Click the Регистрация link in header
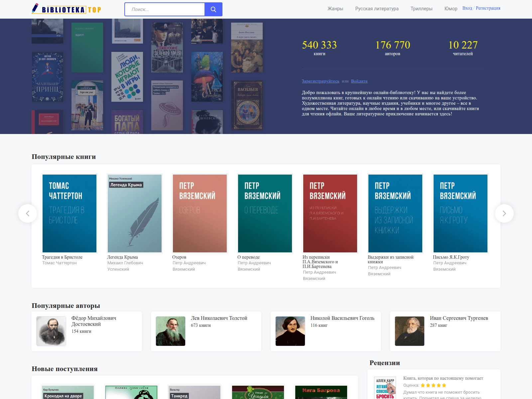 point(488,8)
